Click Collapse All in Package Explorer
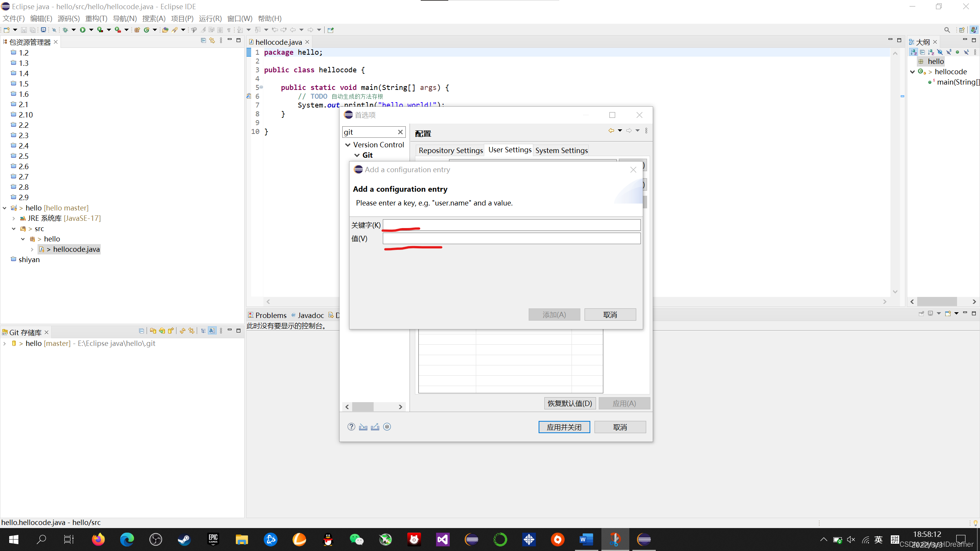 point(203,41)
